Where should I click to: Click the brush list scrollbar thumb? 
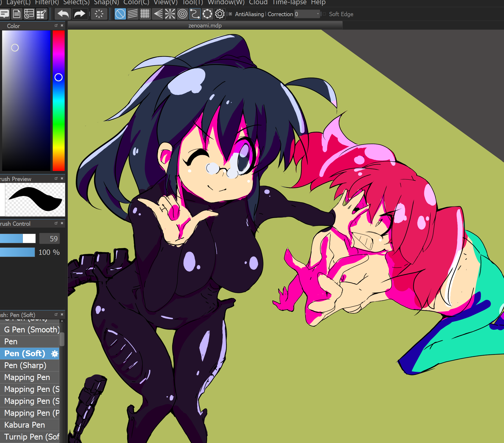[x=62, y=339]
